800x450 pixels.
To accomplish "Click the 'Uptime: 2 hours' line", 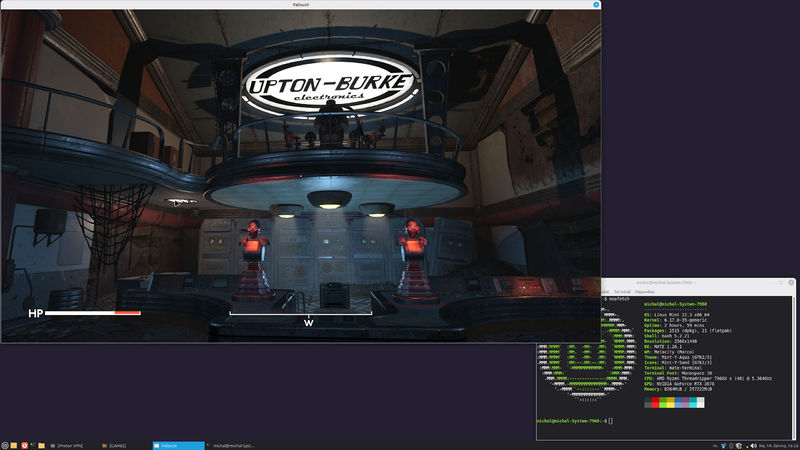I will pyautogui.click(x=674, y=326).
